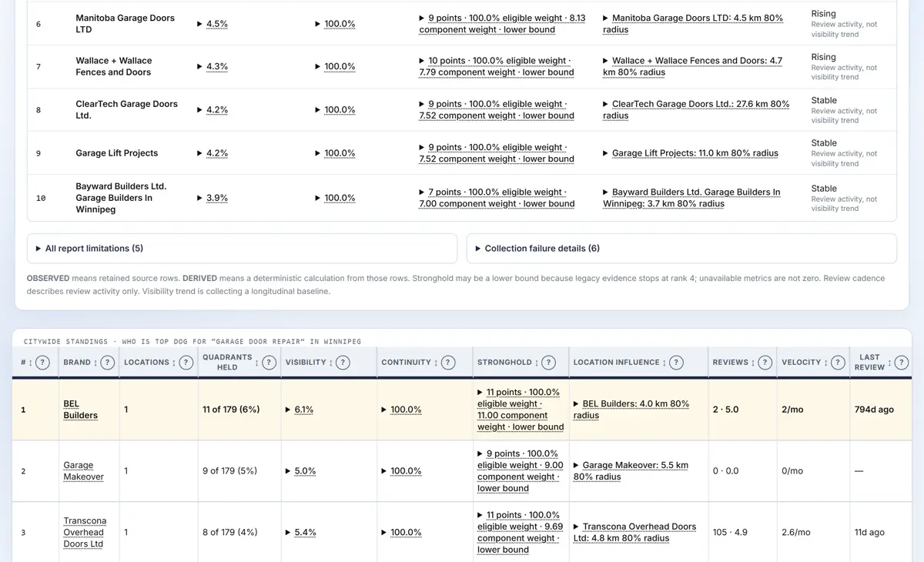Image resolution: width=924 pixels, height=562 pixels.
Task: Expand Manitoba Garage Doors 4.5% visibility details
Action: [x=213, y=24]
